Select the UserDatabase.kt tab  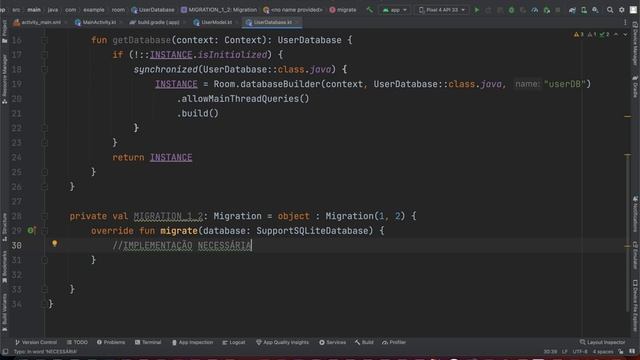click(x=272, y=22)
